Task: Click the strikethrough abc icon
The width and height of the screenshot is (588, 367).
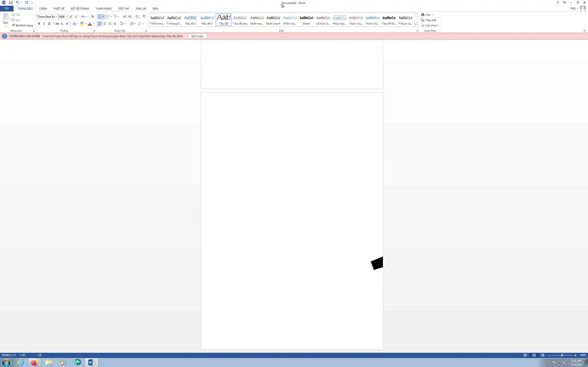Action: click(x=57, y=24)
